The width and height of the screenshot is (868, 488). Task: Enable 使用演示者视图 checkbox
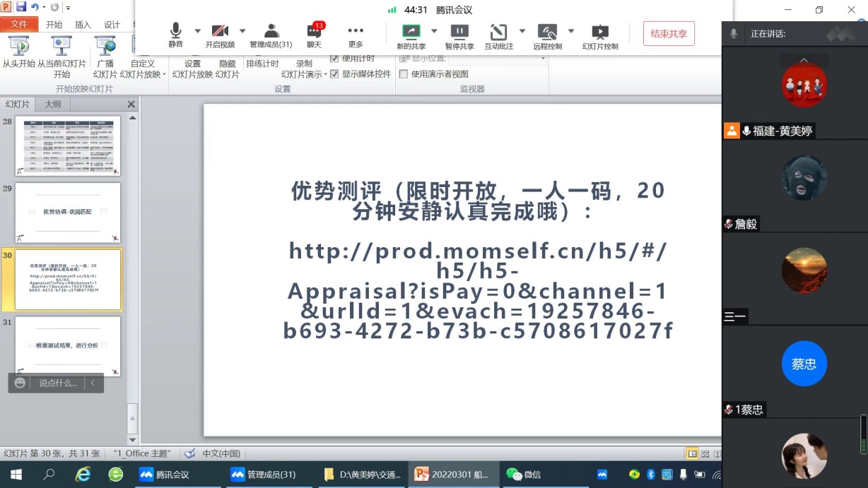click(x=404, y=74)
